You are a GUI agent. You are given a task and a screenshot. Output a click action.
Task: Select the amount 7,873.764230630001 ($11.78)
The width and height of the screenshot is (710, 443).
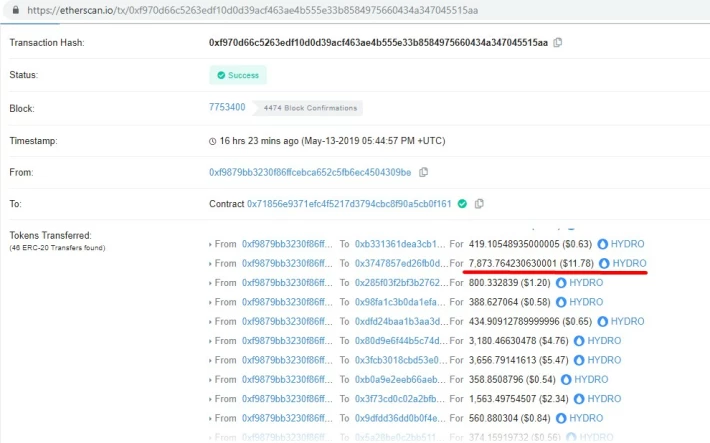pos(531,263)
